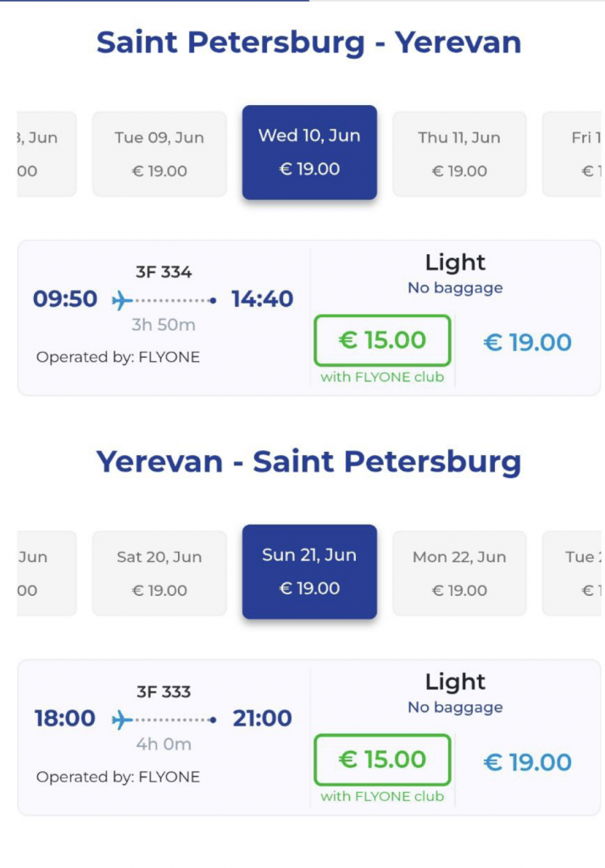Select Thu 11, Jun outbound date
This screenshot has height=868, width=605.
[459, 153]
